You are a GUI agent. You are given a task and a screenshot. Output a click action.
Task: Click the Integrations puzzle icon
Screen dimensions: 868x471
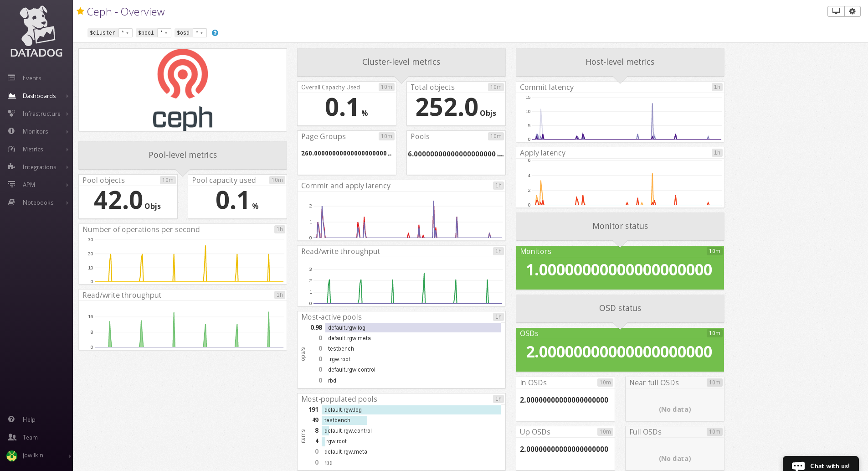(11, 167)
